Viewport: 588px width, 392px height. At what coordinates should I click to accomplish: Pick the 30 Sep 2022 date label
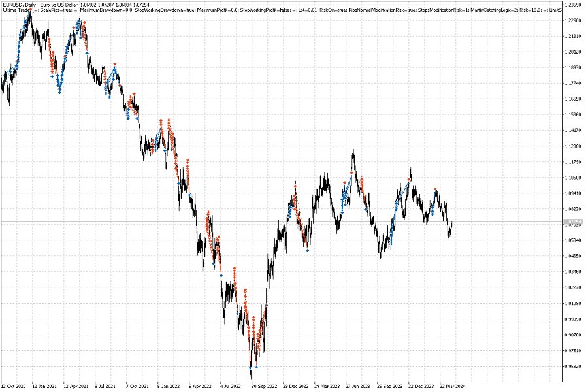click(264, 386)
